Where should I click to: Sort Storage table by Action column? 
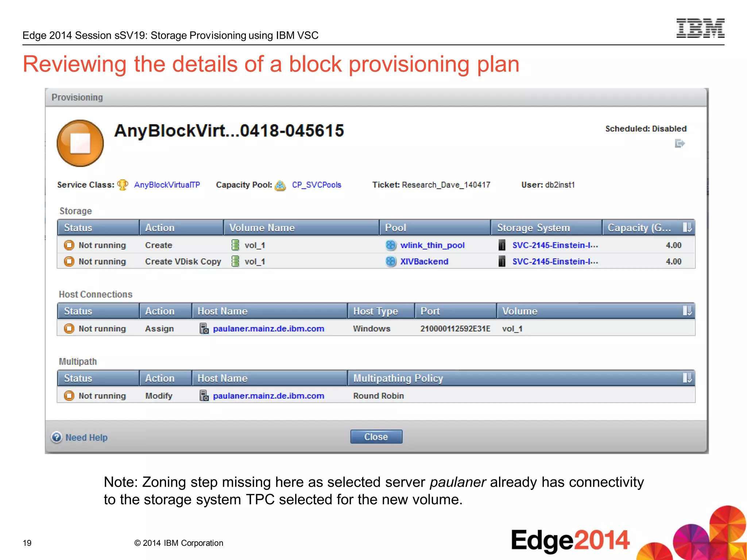182,227
